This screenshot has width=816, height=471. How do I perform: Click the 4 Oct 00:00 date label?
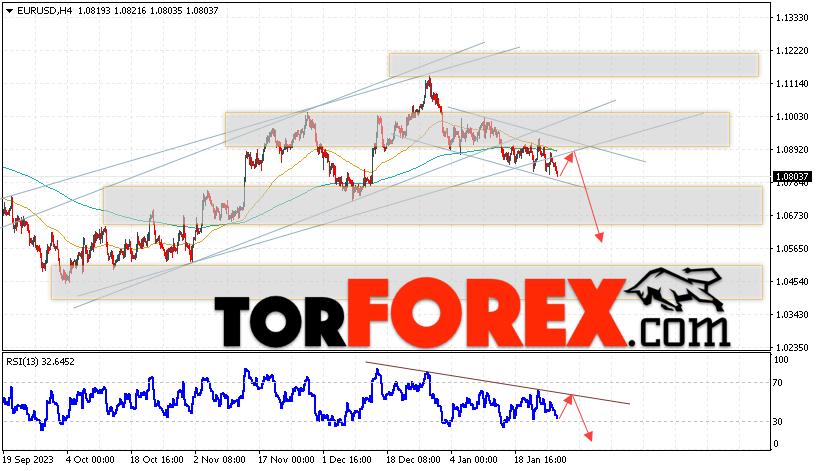[90, 460]
